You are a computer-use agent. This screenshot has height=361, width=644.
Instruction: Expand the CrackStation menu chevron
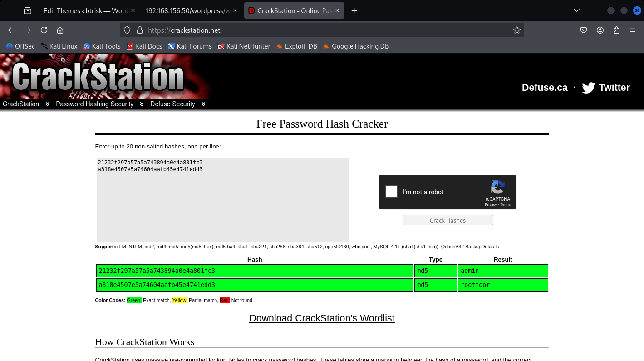(47, 104)
